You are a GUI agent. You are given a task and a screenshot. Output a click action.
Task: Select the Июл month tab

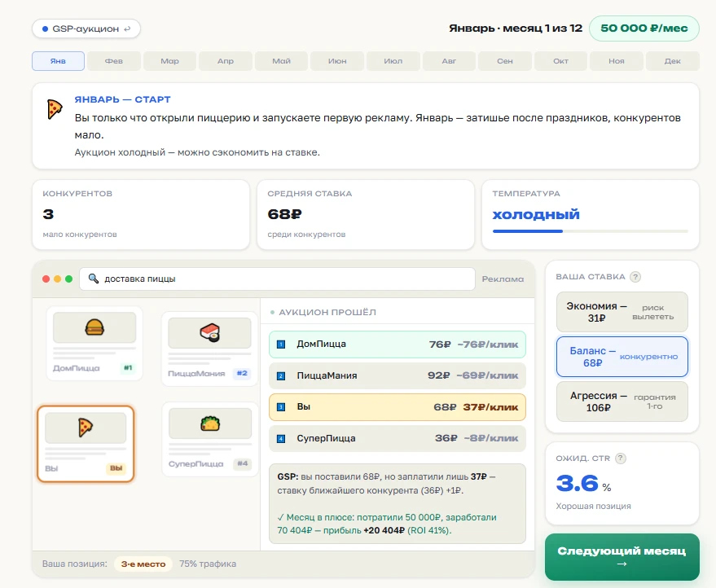pyautogui.click(x=393, y=61)
